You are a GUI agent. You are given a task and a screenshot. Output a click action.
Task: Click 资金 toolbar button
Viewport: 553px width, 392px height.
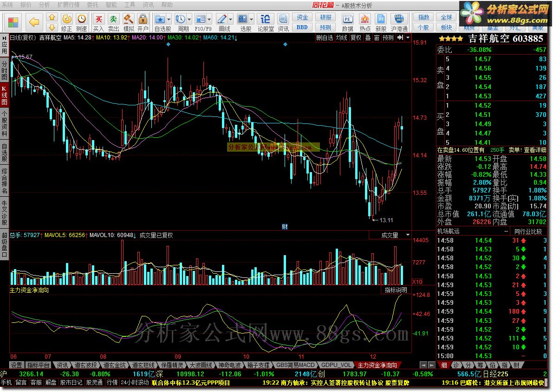point(302,17)
